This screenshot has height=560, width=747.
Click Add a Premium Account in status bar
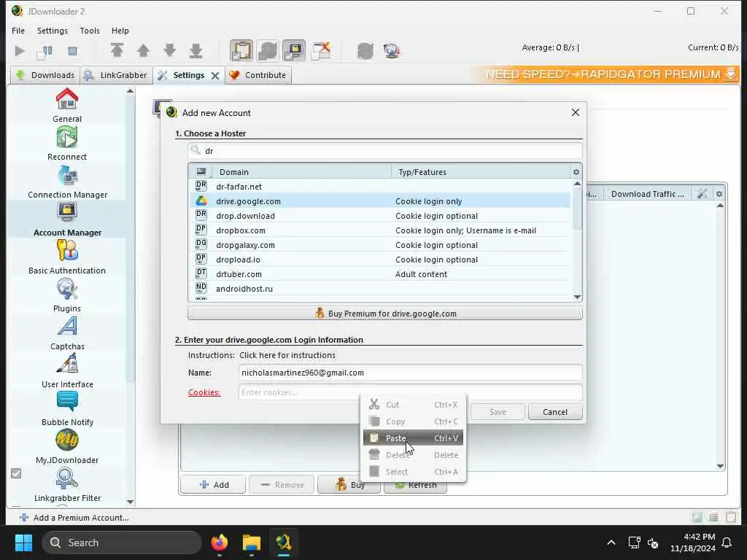[x=74, y=518]
